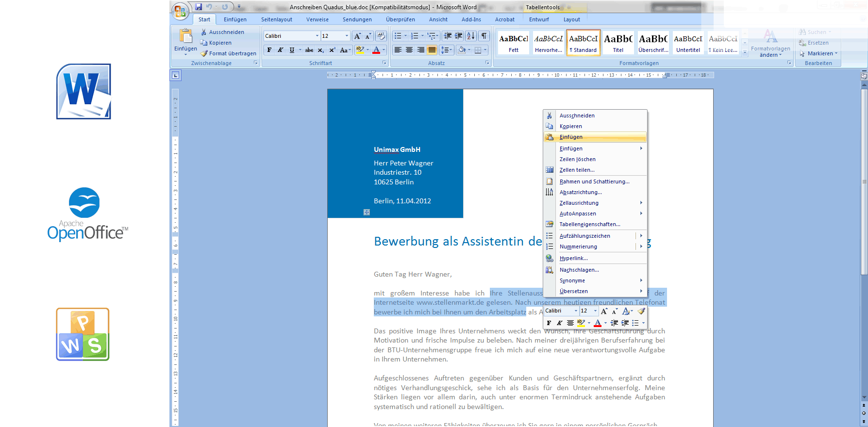Open Tabelleneigenschaften from context menu
The height and width of the screenshot is (427, 868).
pyautogui.click(x=595, y=224)
